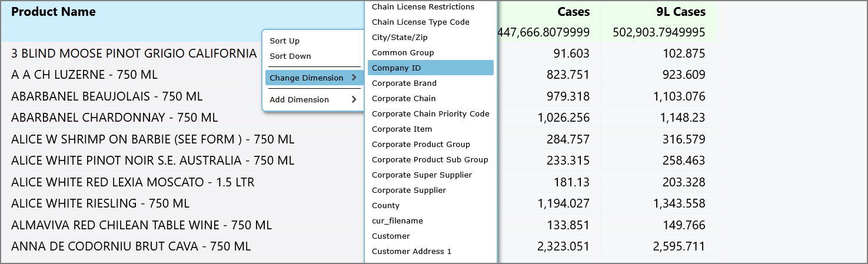The width and height of the screenshot is (868, 264).
Task: Select row A A CH LUZERNE - 750 ML
Action: coord(84,75)
